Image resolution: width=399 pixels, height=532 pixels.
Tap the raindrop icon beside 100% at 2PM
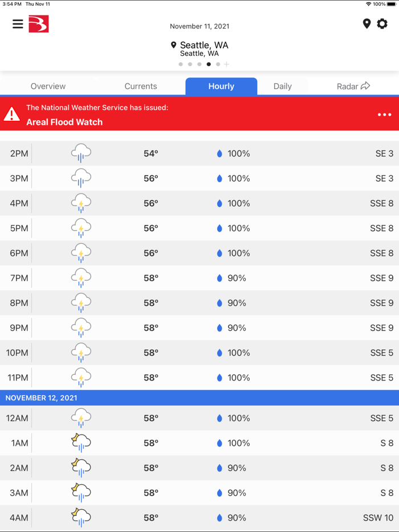tap(218, 153)
